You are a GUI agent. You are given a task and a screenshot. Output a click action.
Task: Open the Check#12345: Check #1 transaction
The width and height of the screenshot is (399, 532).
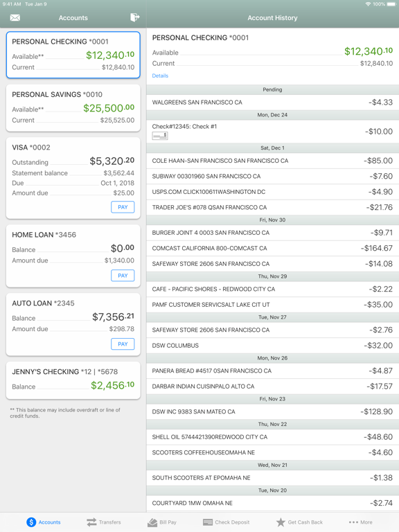[x=273, y=132]
